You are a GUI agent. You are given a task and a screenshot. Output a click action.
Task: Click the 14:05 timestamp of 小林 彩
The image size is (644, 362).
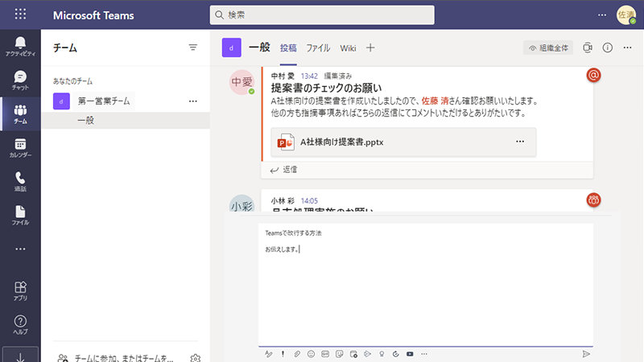click(309, 200)
